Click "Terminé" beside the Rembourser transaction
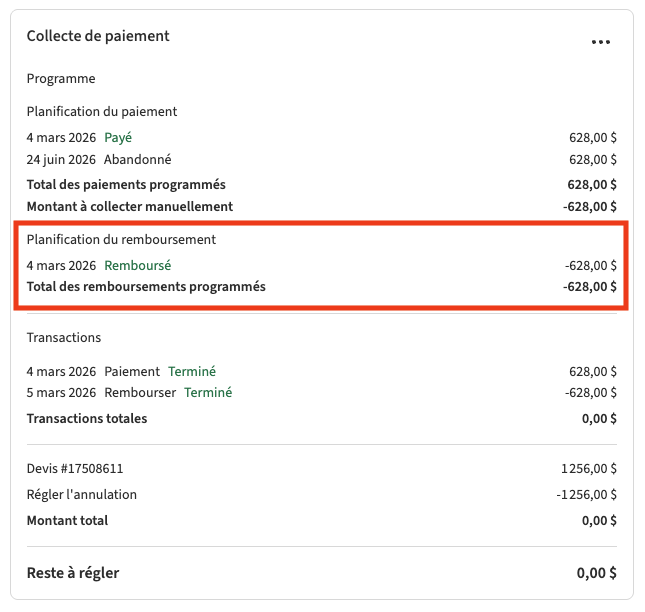This screenshot has height=612, width=645. (208, 393)
